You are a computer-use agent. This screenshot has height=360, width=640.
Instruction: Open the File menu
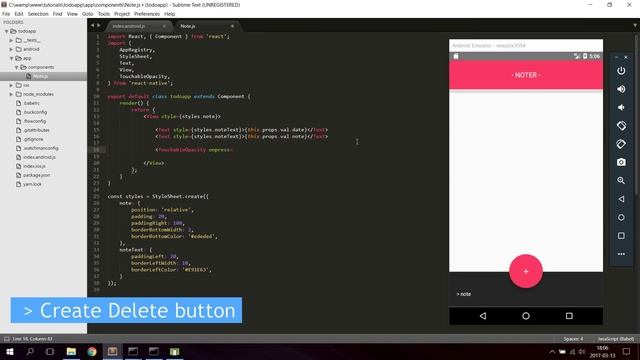pos(6,14)
